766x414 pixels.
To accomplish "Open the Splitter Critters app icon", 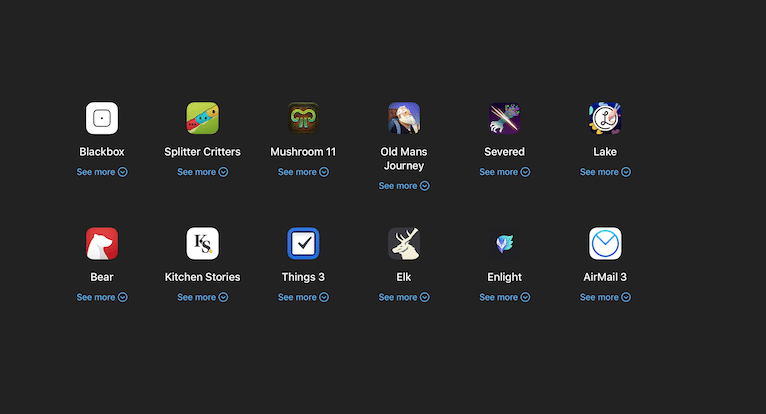I will point(202,118).
